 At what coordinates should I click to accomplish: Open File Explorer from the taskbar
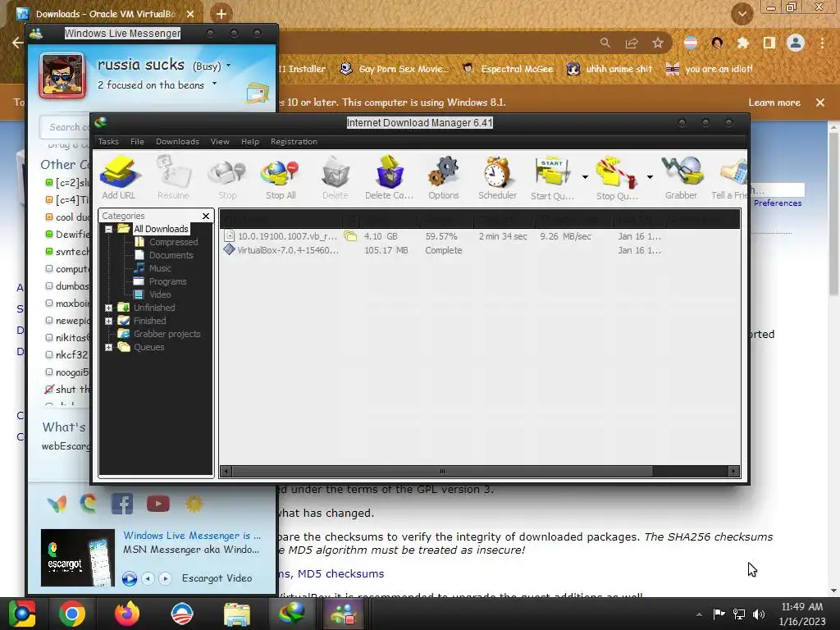(x=236, y=614)
